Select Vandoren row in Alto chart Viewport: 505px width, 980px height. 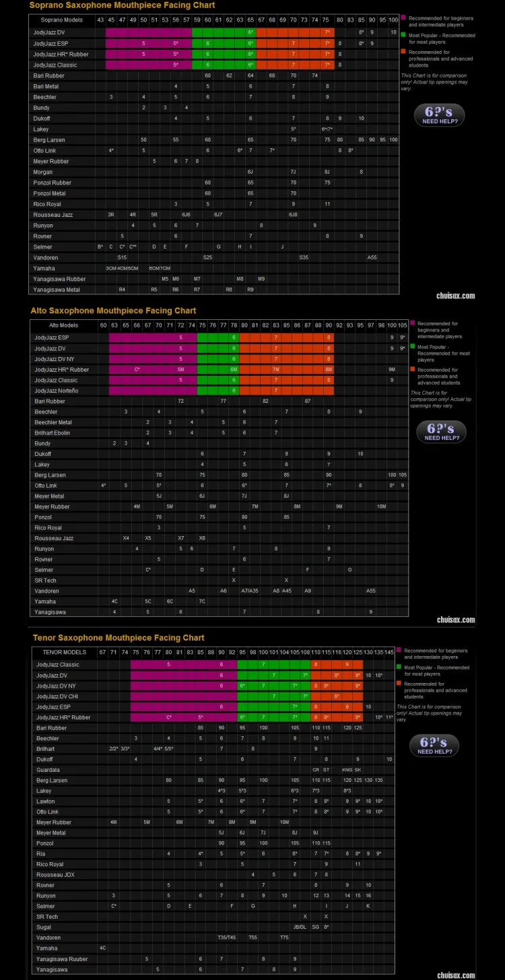click(220, 591)
